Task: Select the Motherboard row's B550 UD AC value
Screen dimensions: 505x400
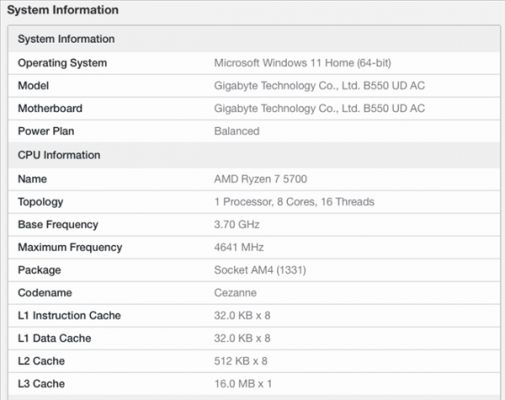Action: click(319, 108)
